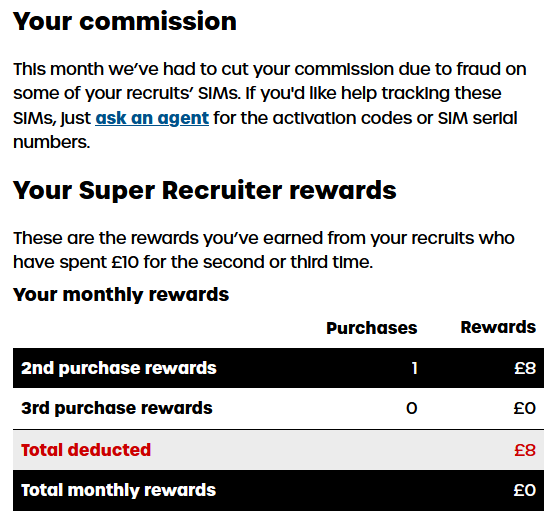The height and width of the screenshot is (522, 552).
Task: Select the red 'Total deducted' label
Action: point(86,450)
